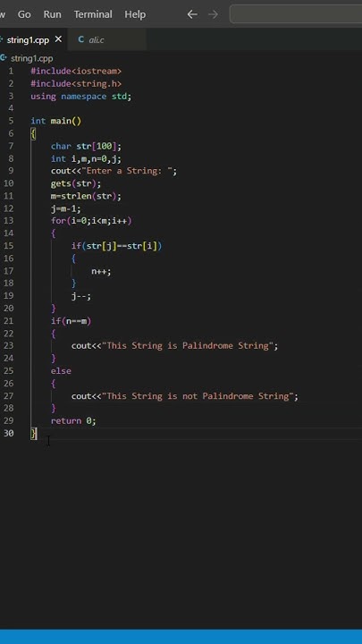Image resolution: width=362 pixels, height=644 pixels.
Task: Click the 'else' keyword
Action: coord(61,371)
